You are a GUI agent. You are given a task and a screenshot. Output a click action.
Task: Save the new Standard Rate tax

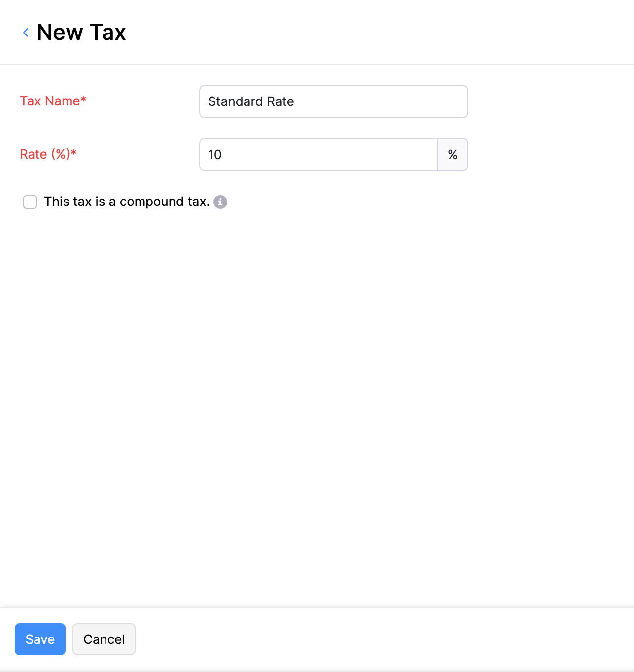[40, 639]
